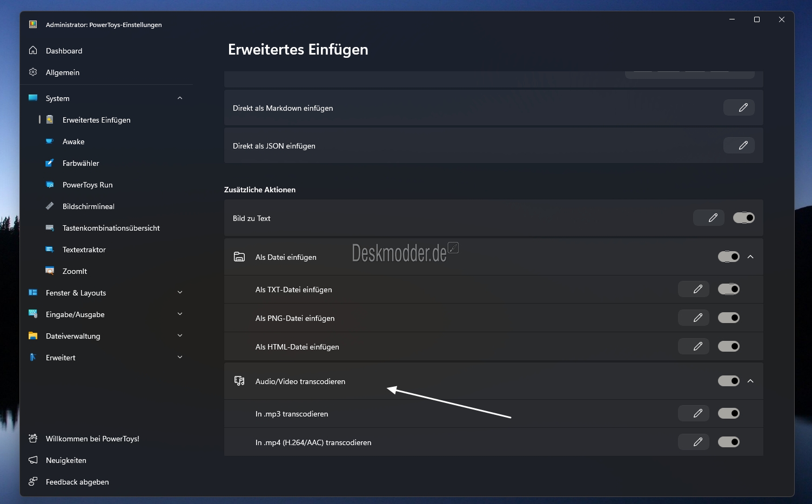Click the Dateiverwaltung folder icon
Screen dimensions: 812x504
33,335
